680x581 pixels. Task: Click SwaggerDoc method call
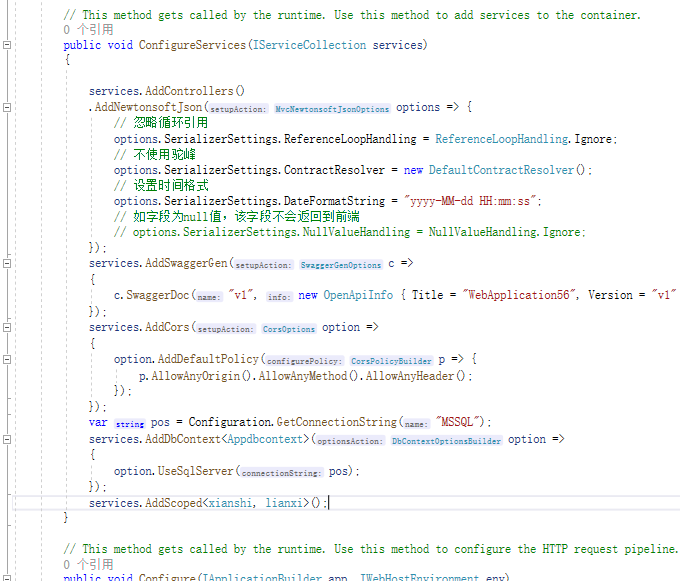(158, 295)
